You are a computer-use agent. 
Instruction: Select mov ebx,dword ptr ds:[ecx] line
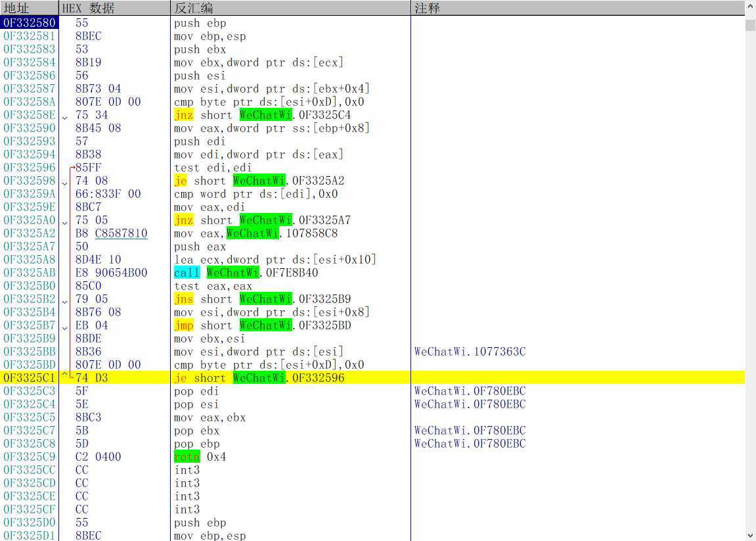(x=259, y=62)
